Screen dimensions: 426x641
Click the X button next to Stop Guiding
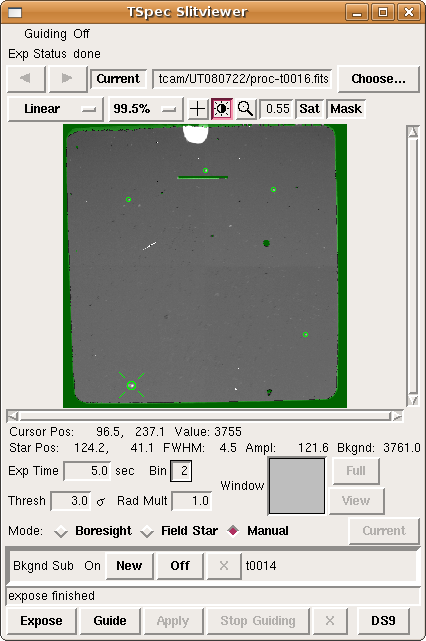point(330,621)
